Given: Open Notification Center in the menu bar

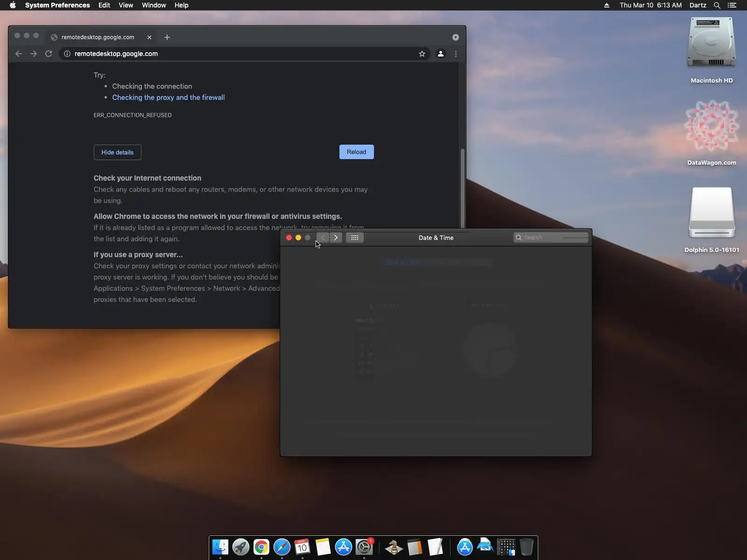Looking at the screenshot, I should point(732,5).
